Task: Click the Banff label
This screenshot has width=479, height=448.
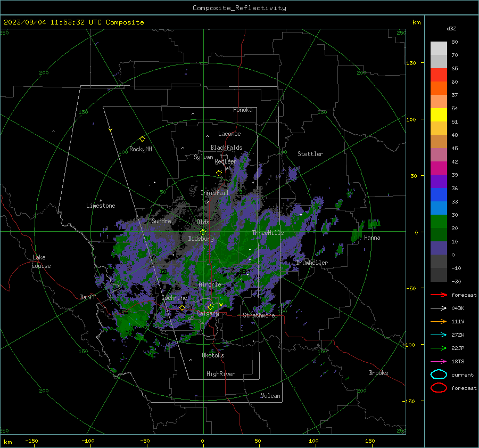Action: (x=88, y=297)
